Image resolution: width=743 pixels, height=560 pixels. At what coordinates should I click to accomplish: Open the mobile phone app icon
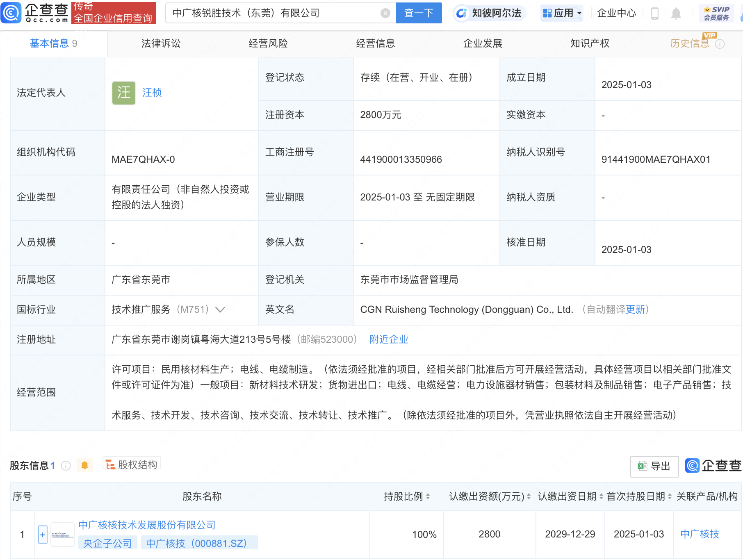[x=655, y=14]
